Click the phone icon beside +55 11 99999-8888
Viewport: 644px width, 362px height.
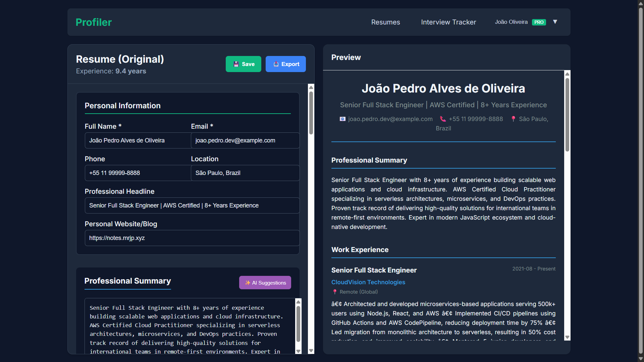pyautogui.click(x=442, y=119)
